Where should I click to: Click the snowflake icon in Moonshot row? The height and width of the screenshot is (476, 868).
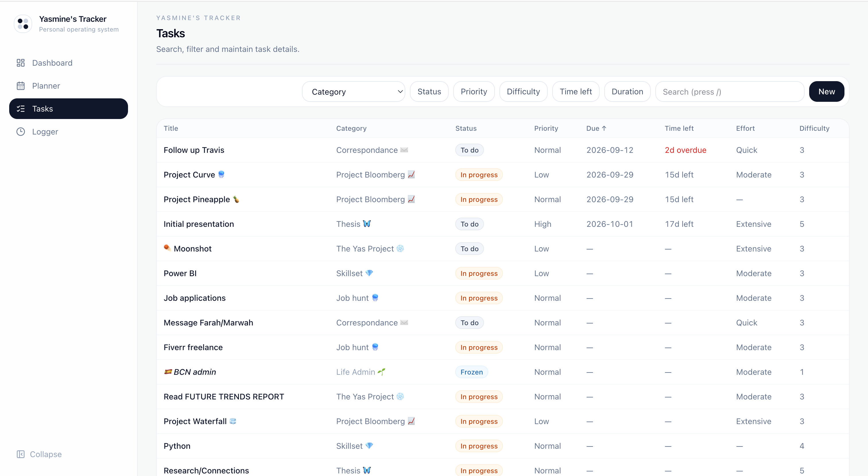click(400, 248)
